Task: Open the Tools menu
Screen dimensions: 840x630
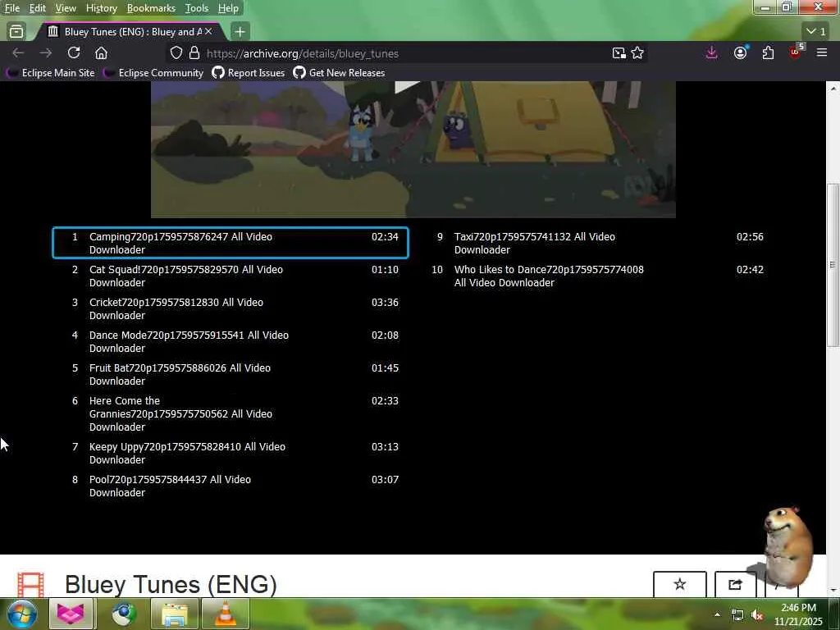Action: point(197,8)
